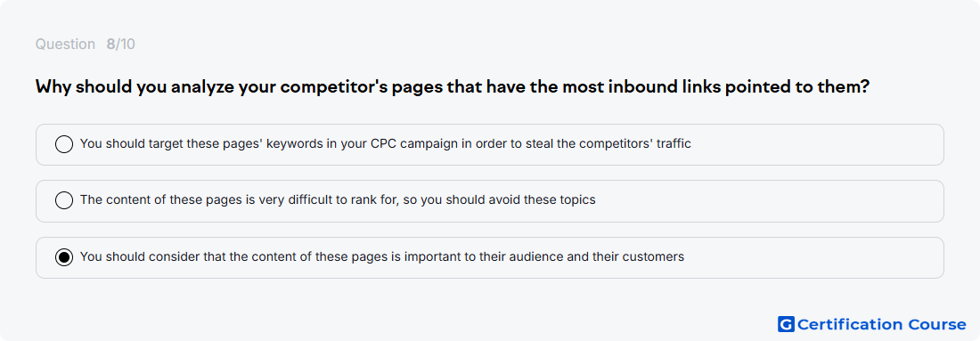
Task: Click the selected 'important to their audience' radio
Action: 64,257
